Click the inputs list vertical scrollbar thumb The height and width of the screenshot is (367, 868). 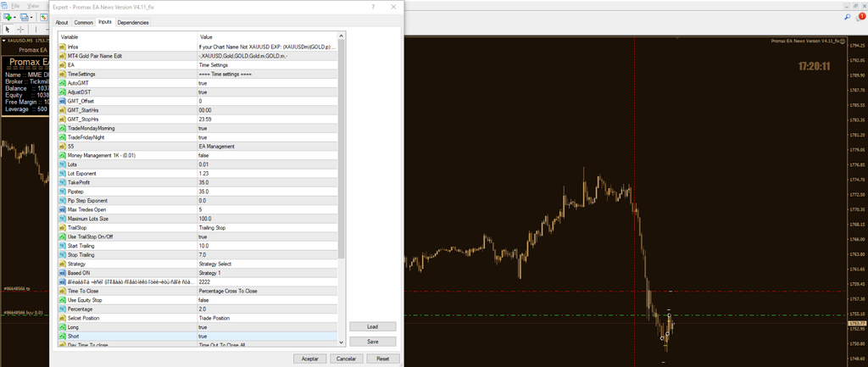(x=341, y=149)
